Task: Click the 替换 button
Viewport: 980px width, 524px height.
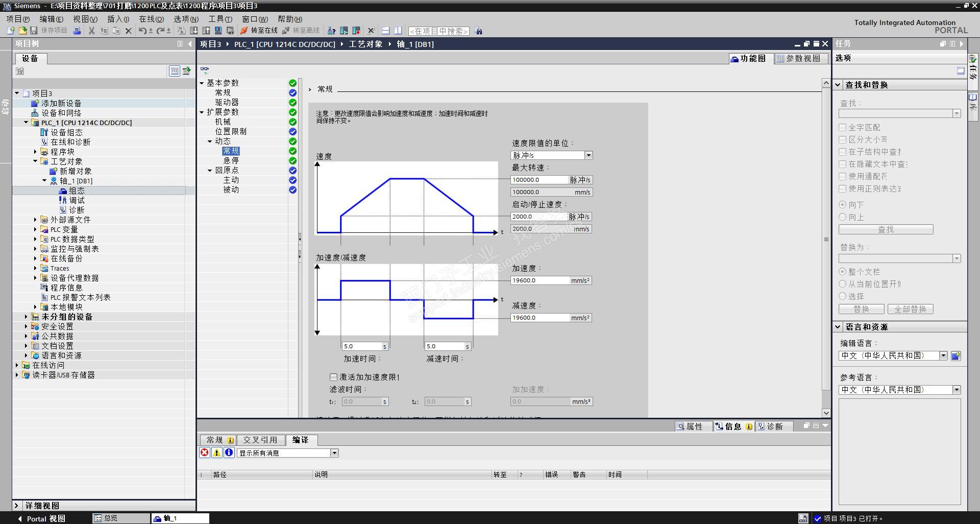Action: pos(861,309)
